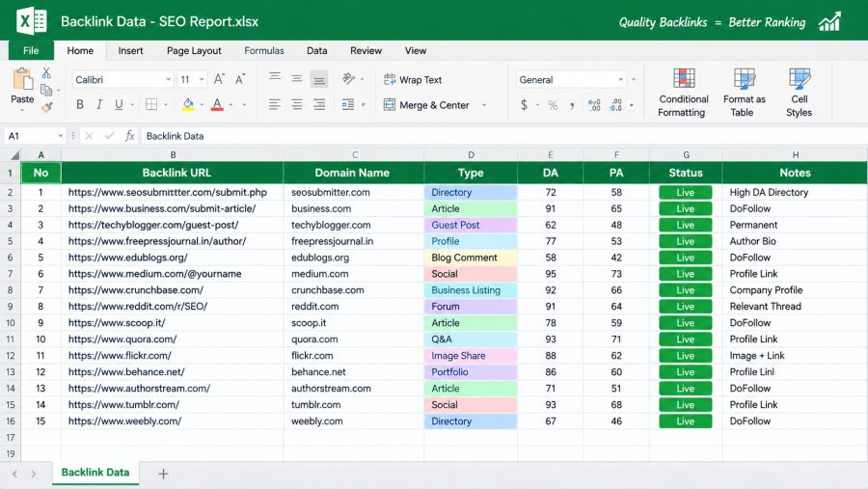Decrease font size with small A icon
This screenshot has height=489, width=868.
point(240,79)
